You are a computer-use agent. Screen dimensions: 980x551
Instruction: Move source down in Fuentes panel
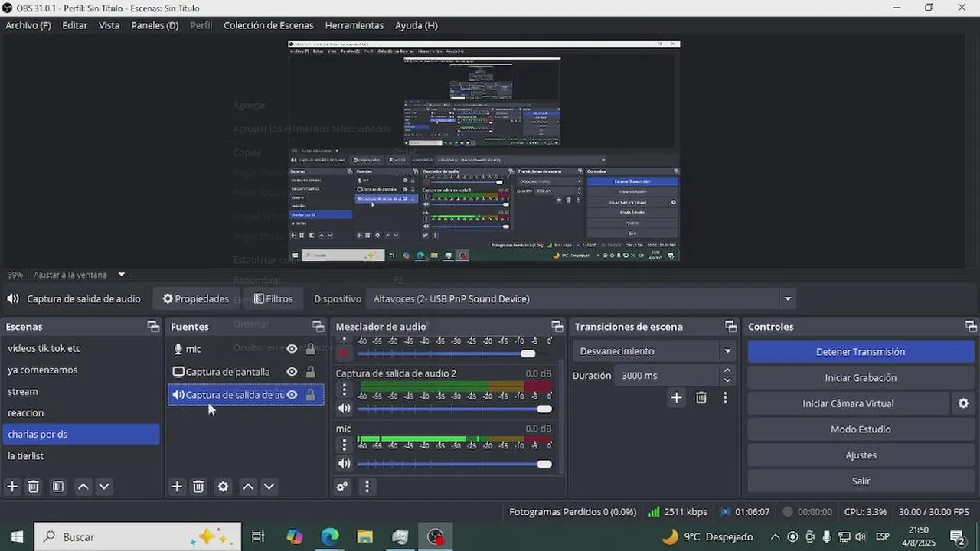(x=269, y=487)
